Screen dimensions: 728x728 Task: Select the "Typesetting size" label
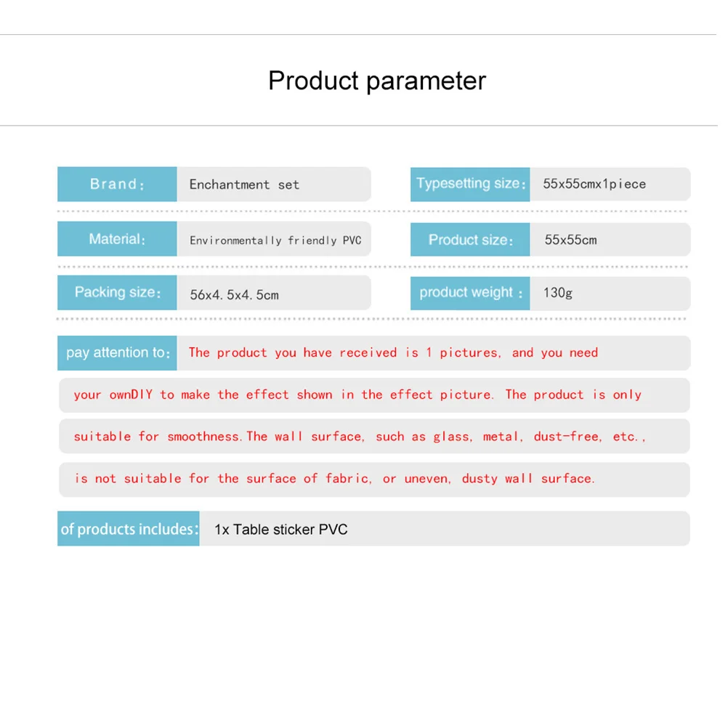point(470,184)
